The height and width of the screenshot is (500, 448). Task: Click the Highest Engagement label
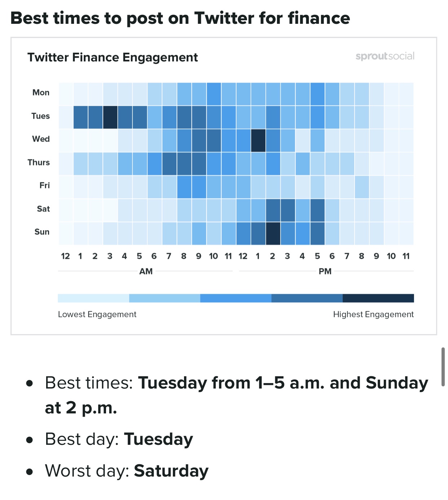coord(373,315)
